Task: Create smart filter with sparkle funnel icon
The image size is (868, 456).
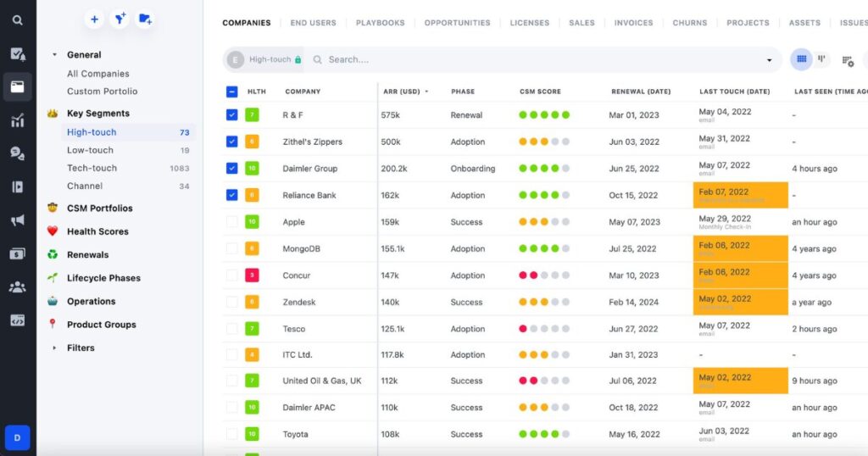Action: 120,19
